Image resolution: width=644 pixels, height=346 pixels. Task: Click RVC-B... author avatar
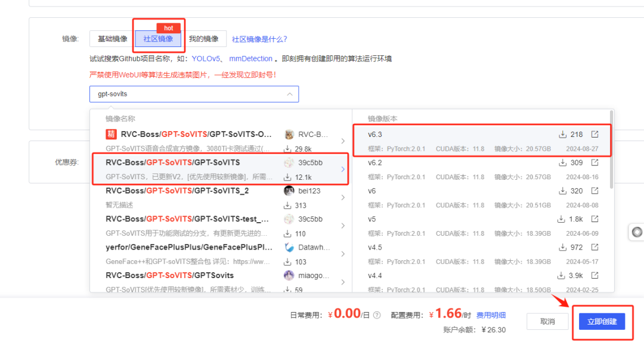(289, 135)
